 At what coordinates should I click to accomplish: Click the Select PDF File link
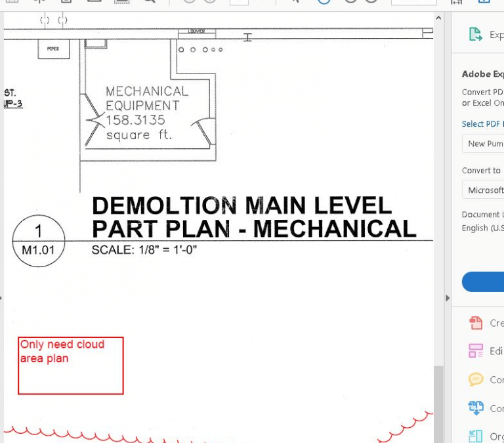[483, 124]
